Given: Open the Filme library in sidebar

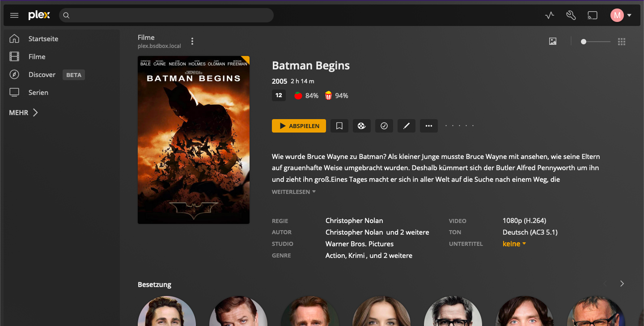Looking at the screenshot, I should coord(37,56).
